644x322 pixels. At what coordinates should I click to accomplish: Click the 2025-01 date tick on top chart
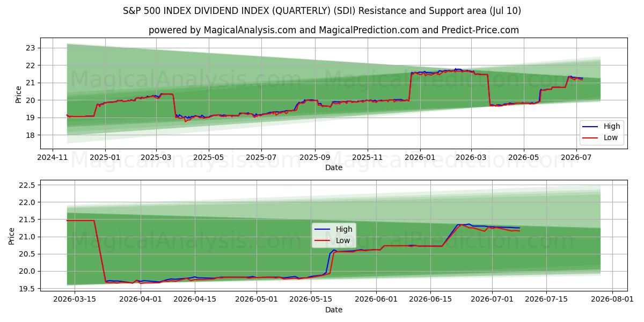pos(105,158)
